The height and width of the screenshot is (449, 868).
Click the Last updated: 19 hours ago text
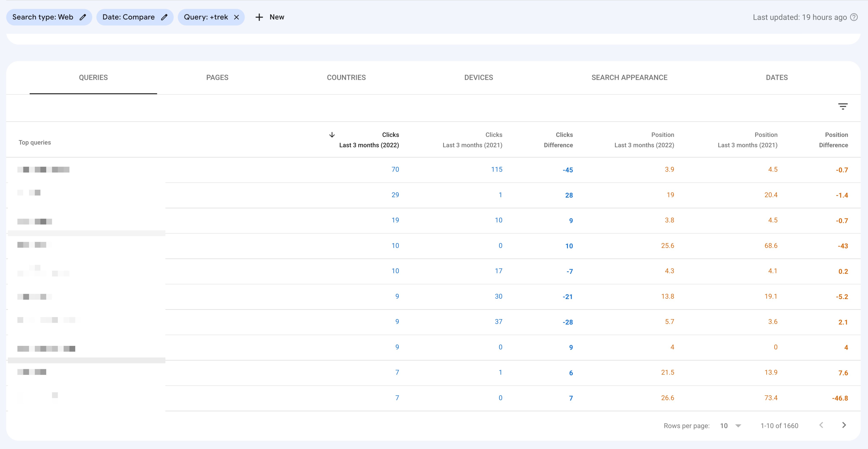pyautogui.click(x=800, y=17)
